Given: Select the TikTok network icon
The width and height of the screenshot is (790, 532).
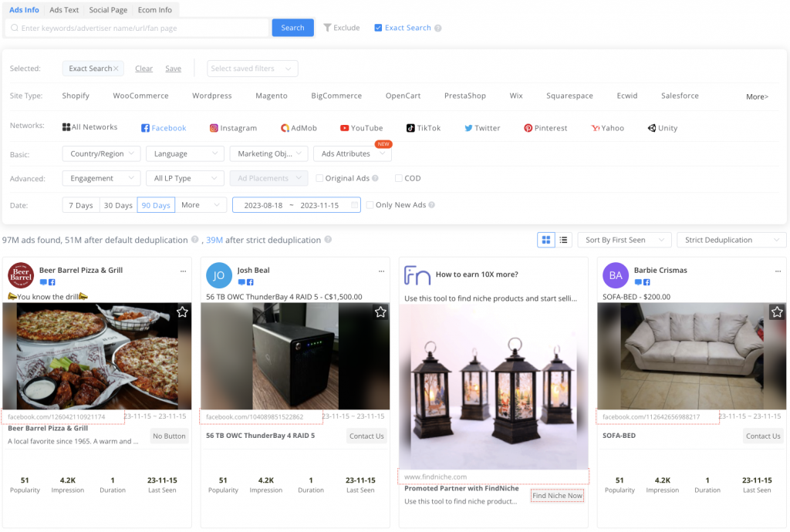Looking at the screenshot, I should pyautogui.click(x=410, y=128).
